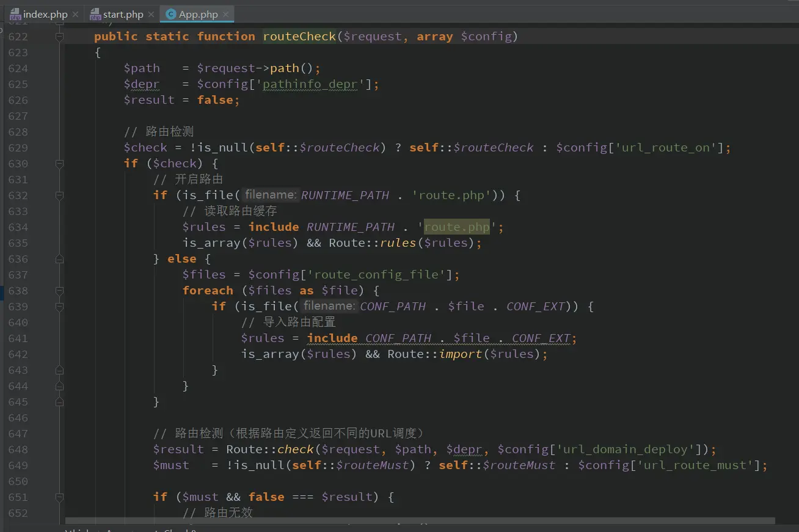Click the '// 读取路由缓存' comment on line 633

pos(230,211)
